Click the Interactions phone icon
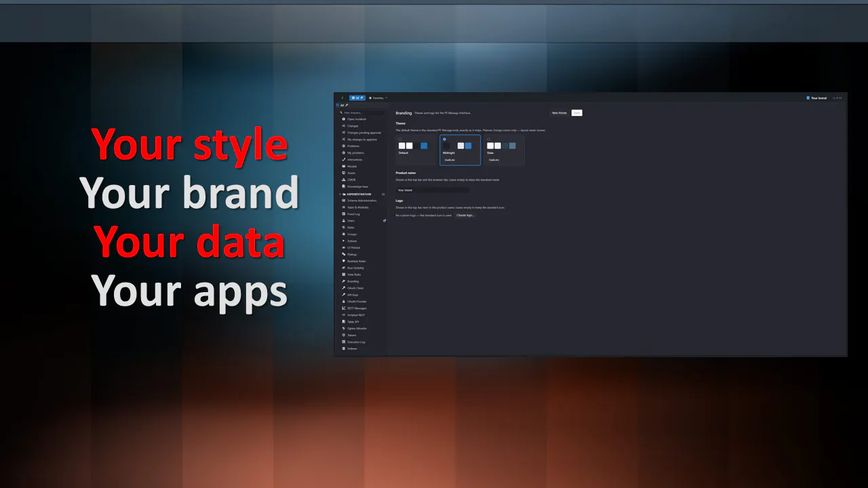 pyautogui.click(x=344, y=159)
